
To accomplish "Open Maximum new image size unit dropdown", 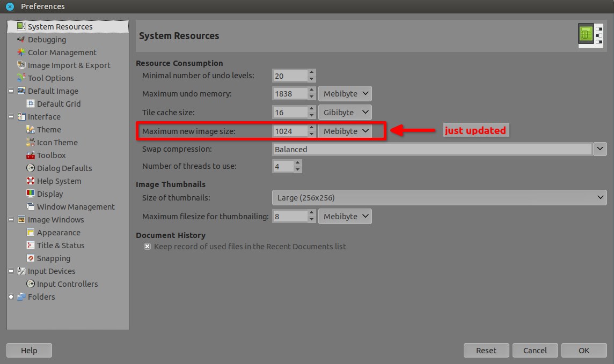I will pyautogui.click(x=345, y=131).
